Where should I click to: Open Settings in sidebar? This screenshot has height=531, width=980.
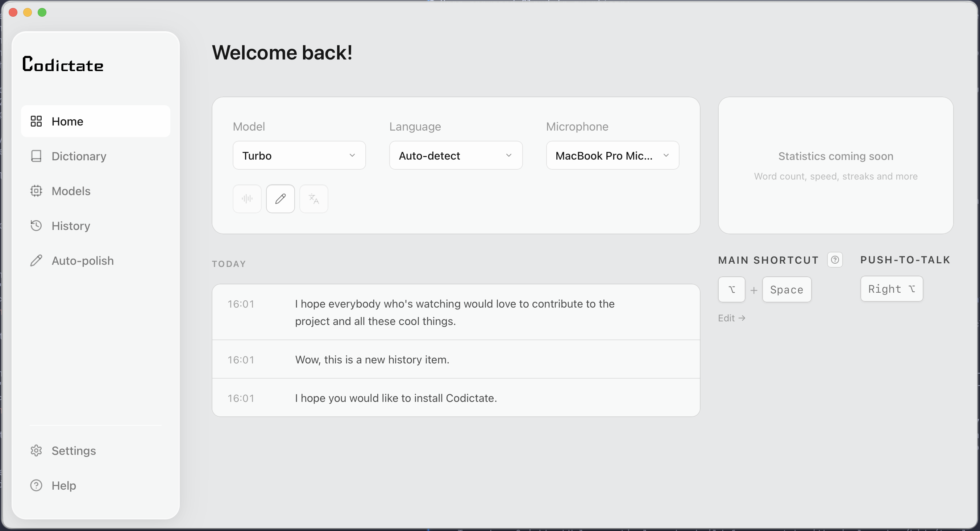click(x=95, y=450)
